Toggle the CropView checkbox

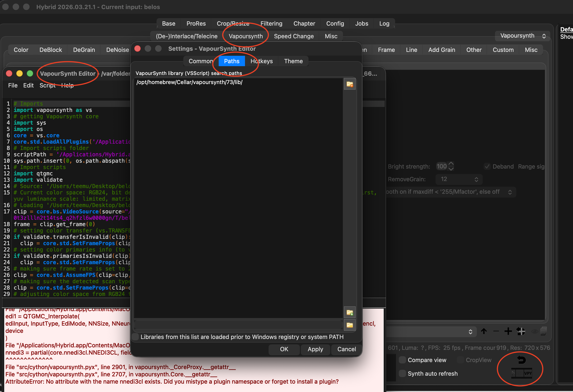460,360
